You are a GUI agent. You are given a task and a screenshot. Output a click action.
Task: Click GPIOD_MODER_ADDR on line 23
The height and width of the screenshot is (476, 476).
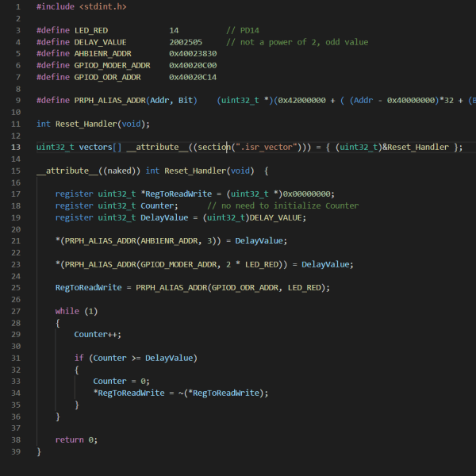point(178,265)
